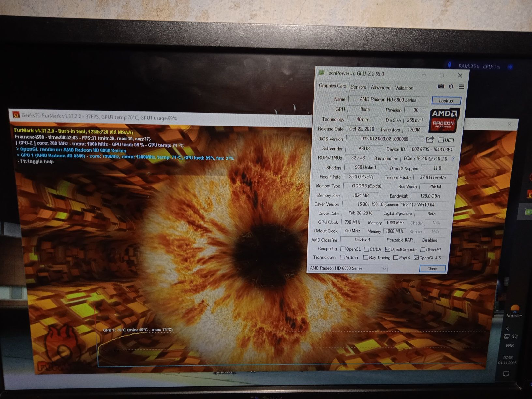
Task: Click the FurMark taskbar icon
Action: click(529, 194)
